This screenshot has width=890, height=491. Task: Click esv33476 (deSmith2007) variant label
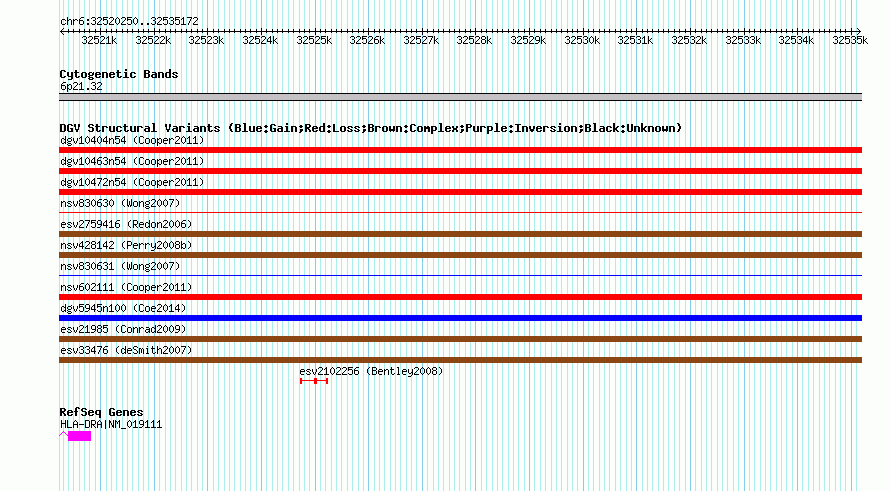pos(126,350)
